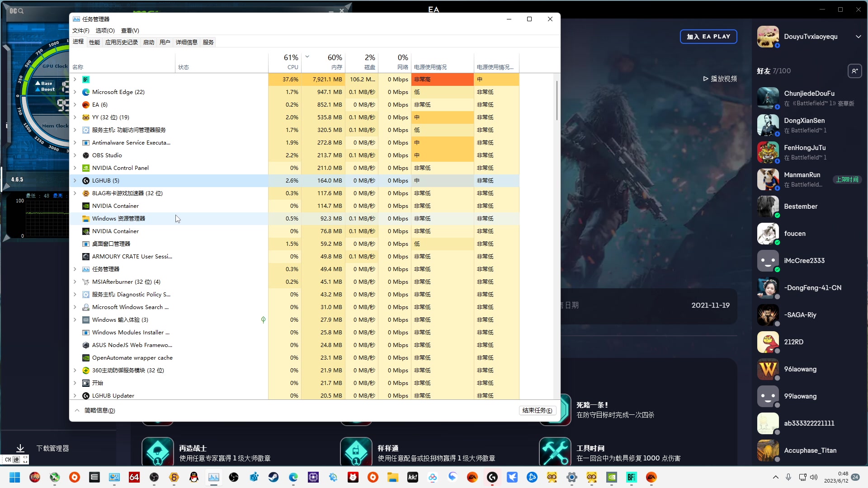Image resolution: width=868 pixels, height=488 pixels.
Task: Open the QQ penguin icon on the taskbar
Action: [194, 477]
